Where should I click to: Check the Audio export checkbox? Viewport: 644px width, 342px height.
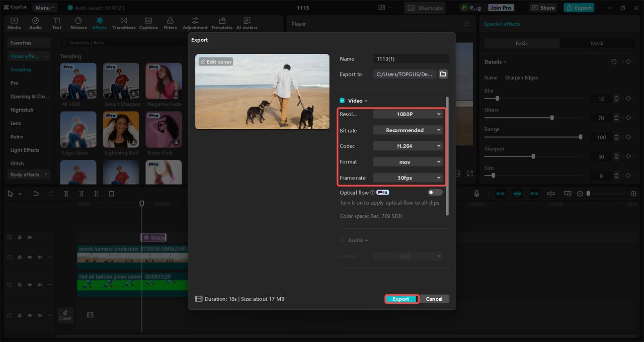342,240
